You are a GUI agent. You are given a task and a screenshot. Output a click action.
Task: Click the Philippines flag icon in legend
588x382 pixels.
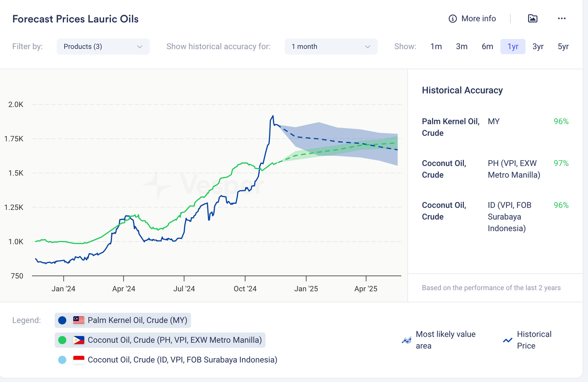79,340
